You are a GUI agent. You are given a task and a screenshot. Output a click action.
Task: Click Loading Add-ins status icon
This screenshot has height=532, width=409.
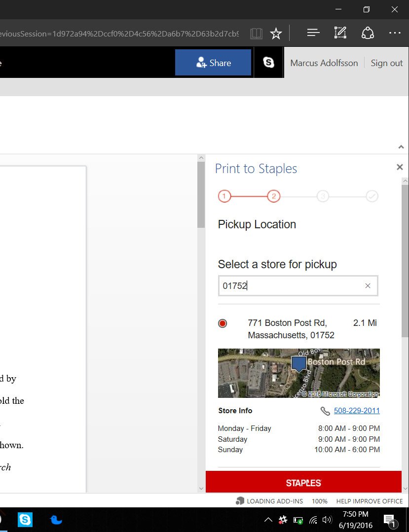[x=240, y=501]
